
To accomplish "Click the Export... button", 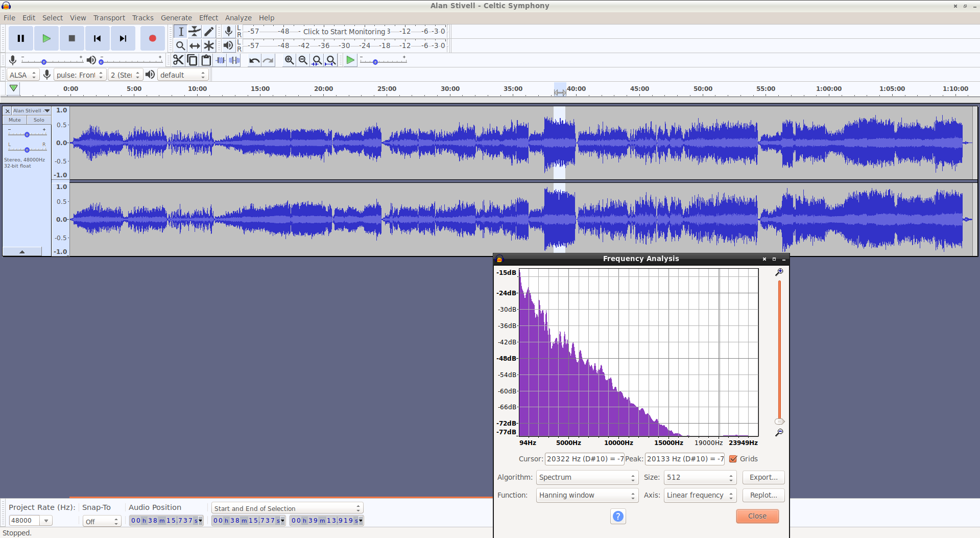I will pos(763,477).
